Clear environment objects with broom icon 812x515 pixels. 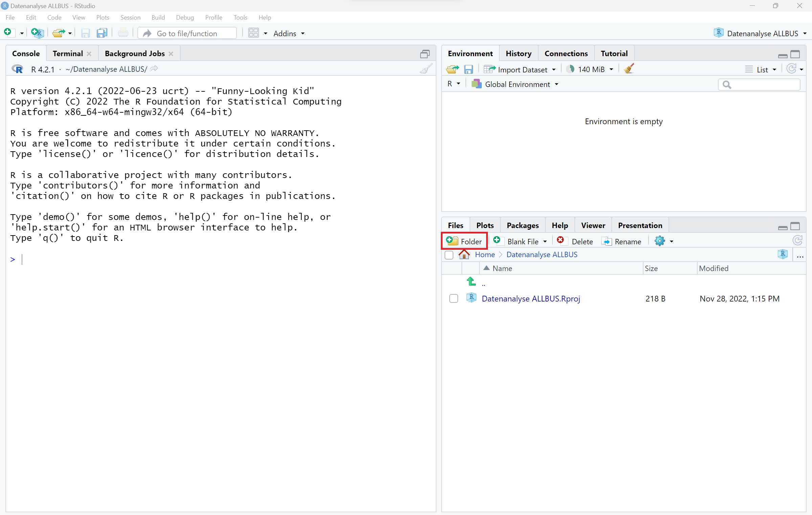(629, 69)
